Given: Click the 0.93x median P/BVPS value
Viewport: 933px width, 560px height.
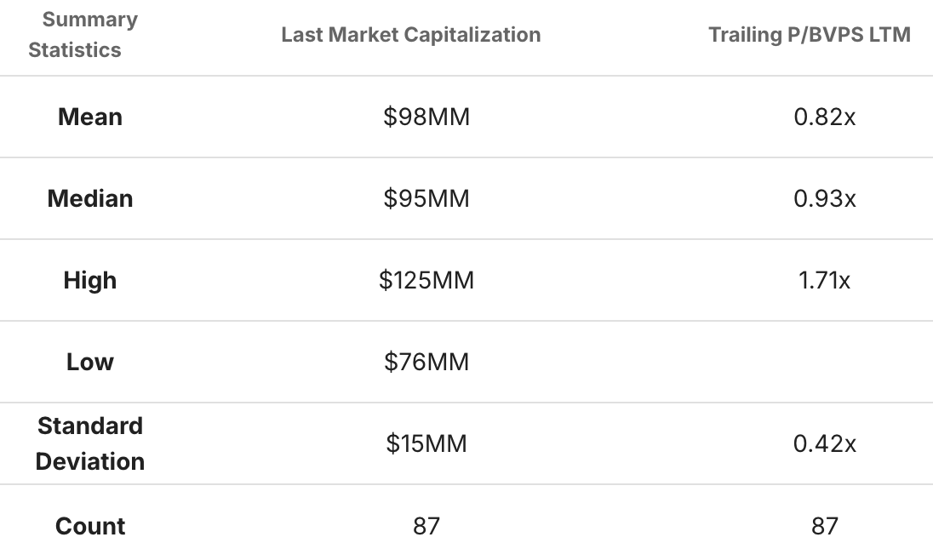Looking at the screenshot, I should (x=824, y=198).
